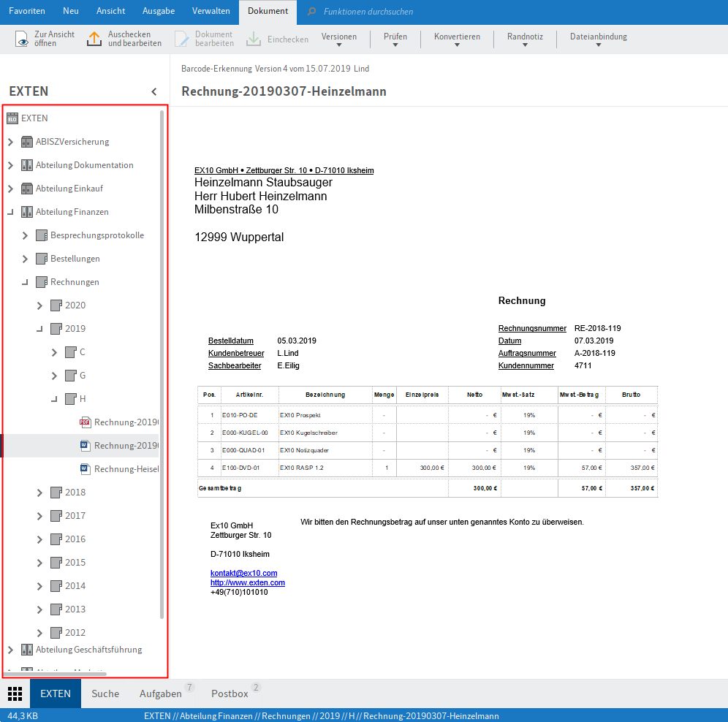Viewport: 728px width, 722px height.
Task: Switch to the Verwalten ribbon tab
Action: (x=211, y=11)
